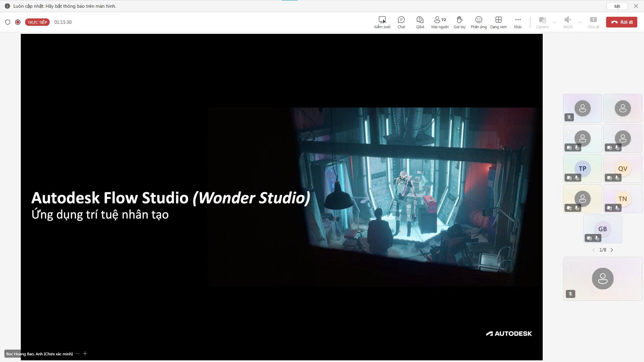
Task: Open the Khác more options menu
Action: 518,22
